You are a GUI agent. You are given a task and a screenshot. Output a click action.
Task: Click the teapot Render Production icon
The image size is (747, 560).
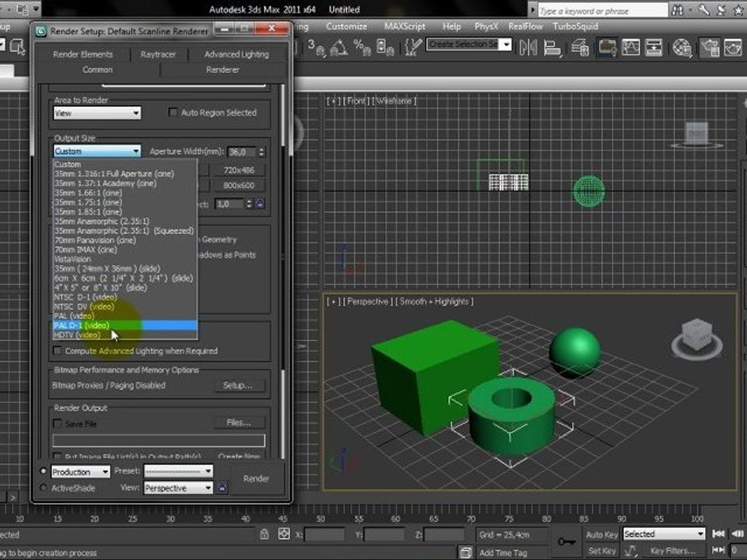(733, 47)
